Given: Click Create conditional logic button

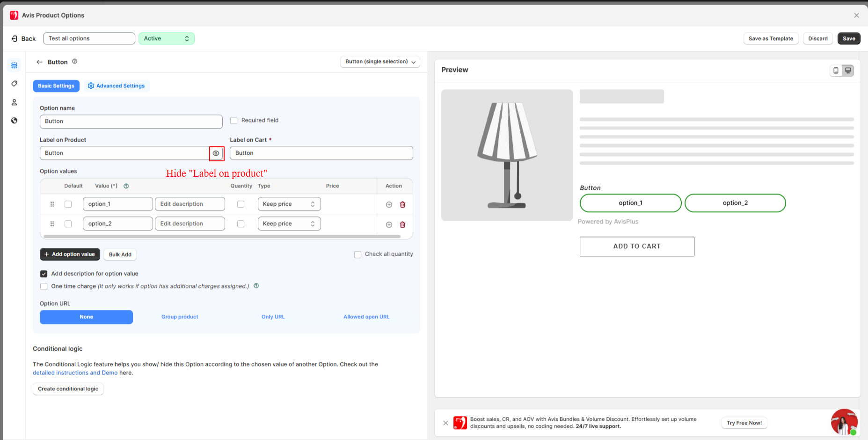Looking at the screenshot, I should point(68,389).
